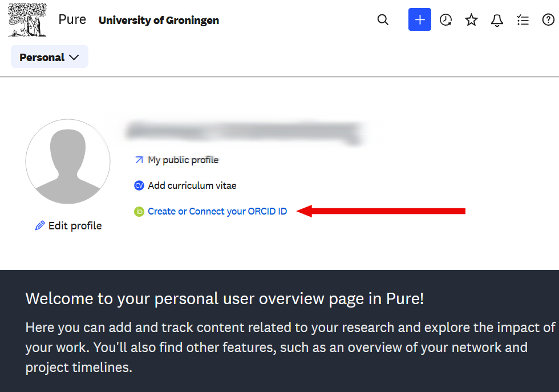Select the pencil icon next to Edit profile
Screen dimensions: 559x392
[x=39, y=225]
